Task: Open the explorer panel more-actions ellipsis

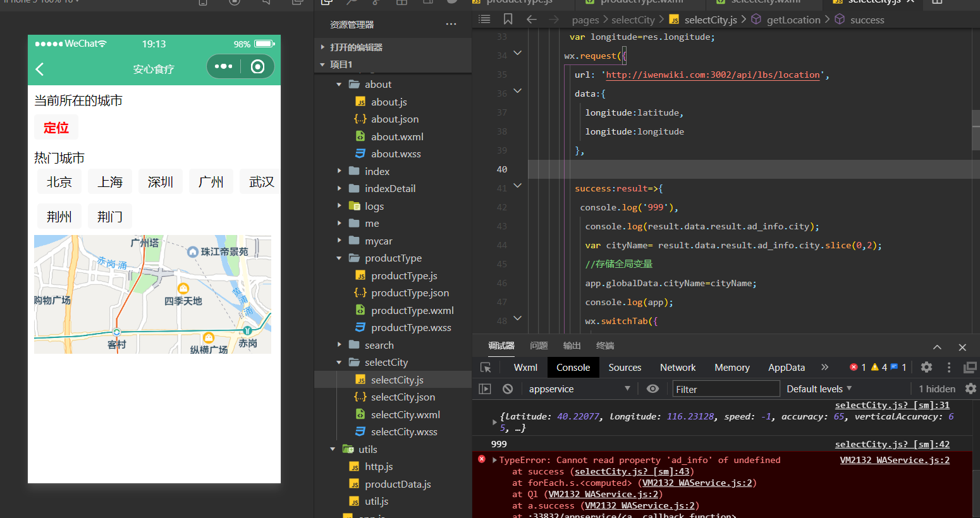Action: point(451,25)
